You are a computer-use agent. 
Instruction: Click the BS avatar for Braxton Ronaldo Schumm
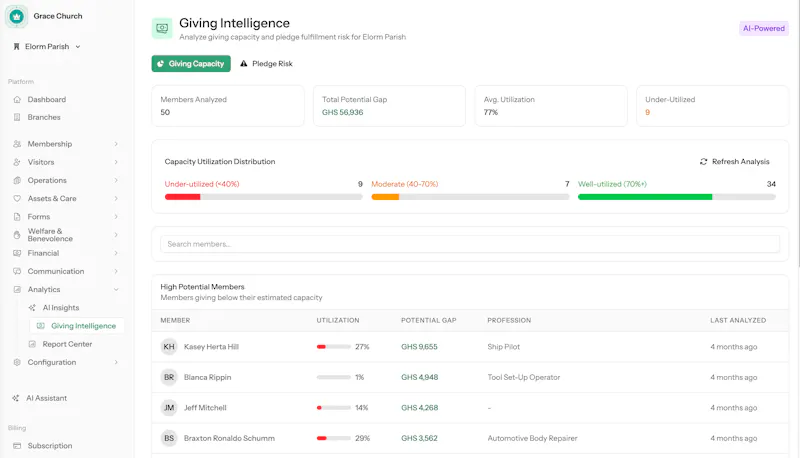169,438
